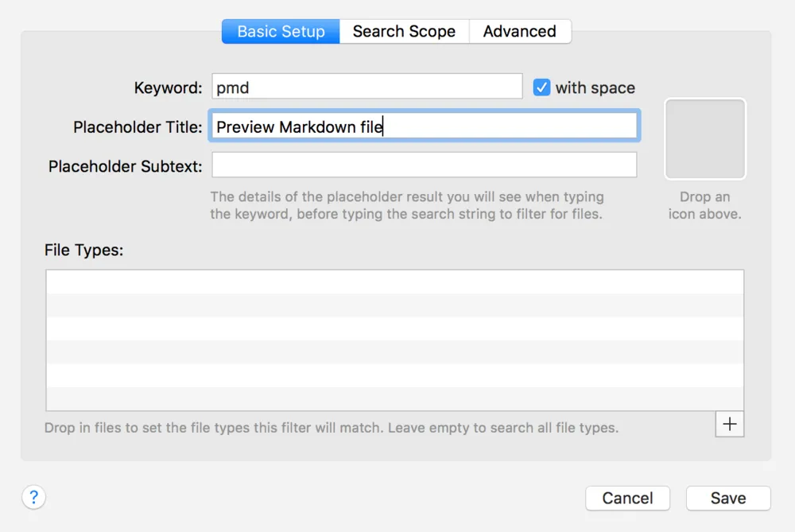The width and height of the screenshot is (795, 532).
Task: Select the Advanced tab
Action: pyautogui.click(x=519, y=32)
